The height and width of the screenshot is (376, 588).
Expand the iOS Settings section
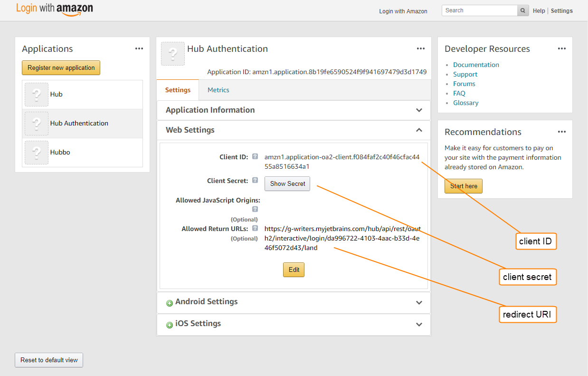click(419, 324)
